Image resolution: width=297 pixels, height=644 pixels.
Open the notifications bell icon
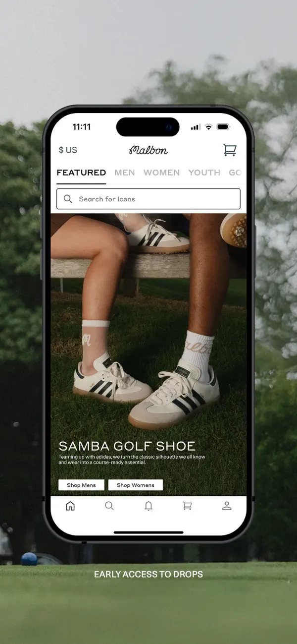click(x=148, y=506)
